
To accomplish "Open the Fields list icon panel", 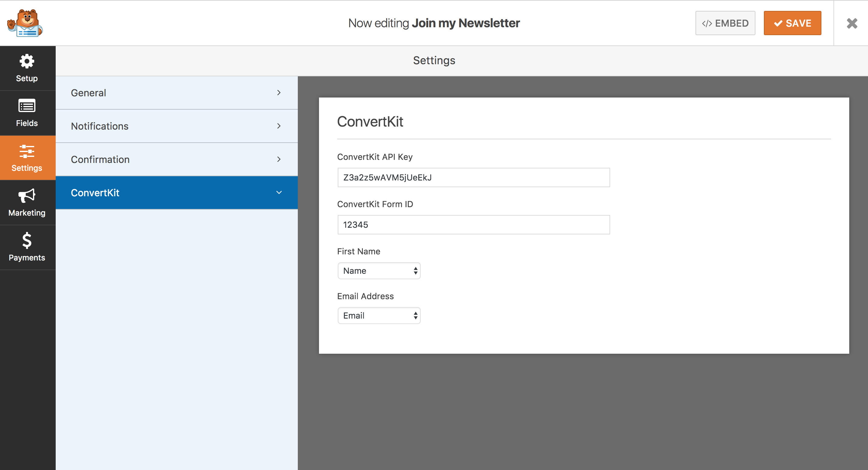I will pos(27,113).
